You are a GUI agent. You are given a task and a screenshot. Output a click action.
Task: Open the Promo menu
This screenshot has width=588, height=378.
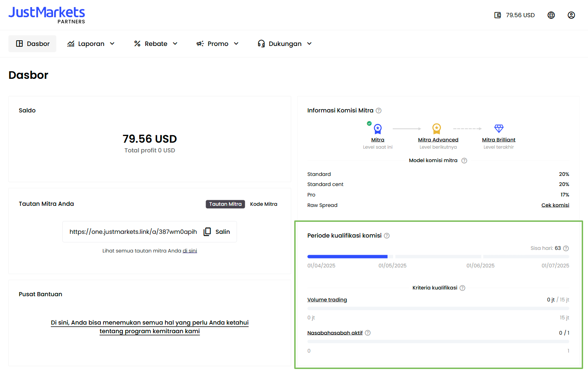[x=218, y=44]
